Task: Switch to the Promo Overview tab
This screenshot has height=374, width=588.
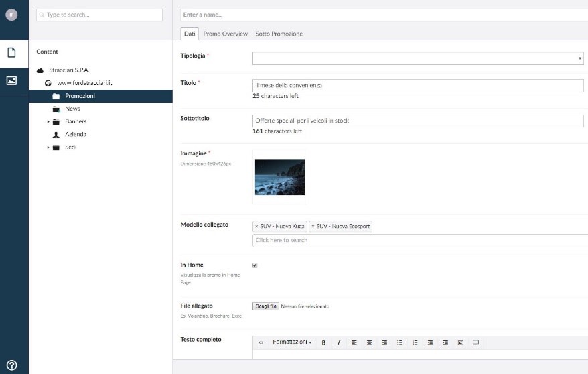Action: pyautogui.click(x=225, y=34)
